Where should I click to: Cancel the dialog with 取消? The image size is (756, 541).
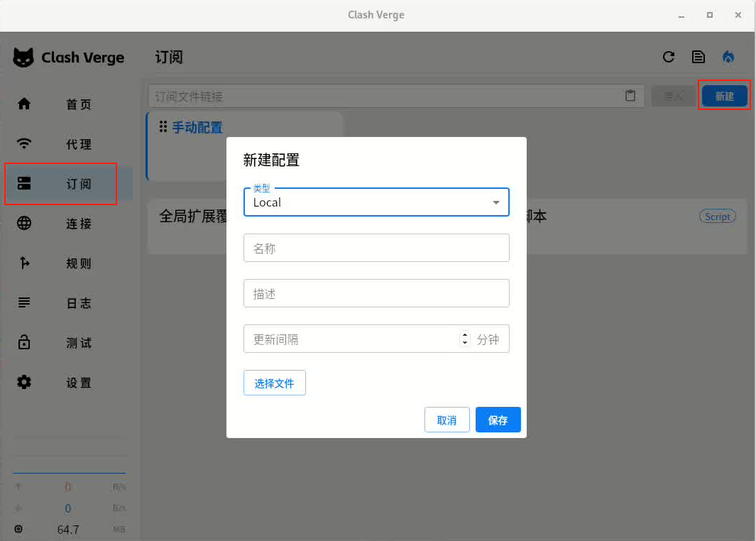click(447, 420)
